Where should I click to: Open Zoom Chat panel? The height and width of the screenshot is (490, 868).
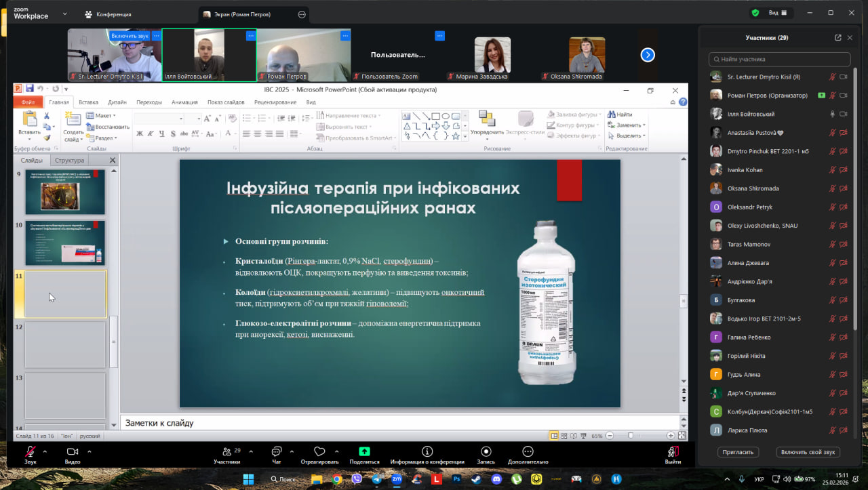coord(276,451)
